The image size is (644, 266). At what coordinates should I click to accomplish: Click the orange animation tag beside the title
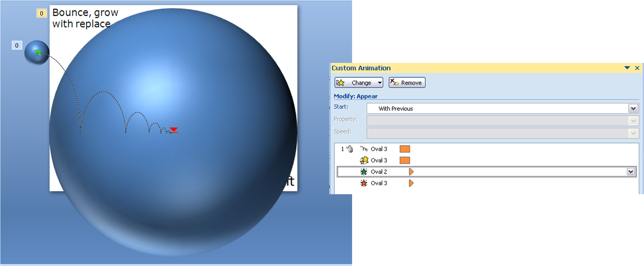tap(41, 13)
